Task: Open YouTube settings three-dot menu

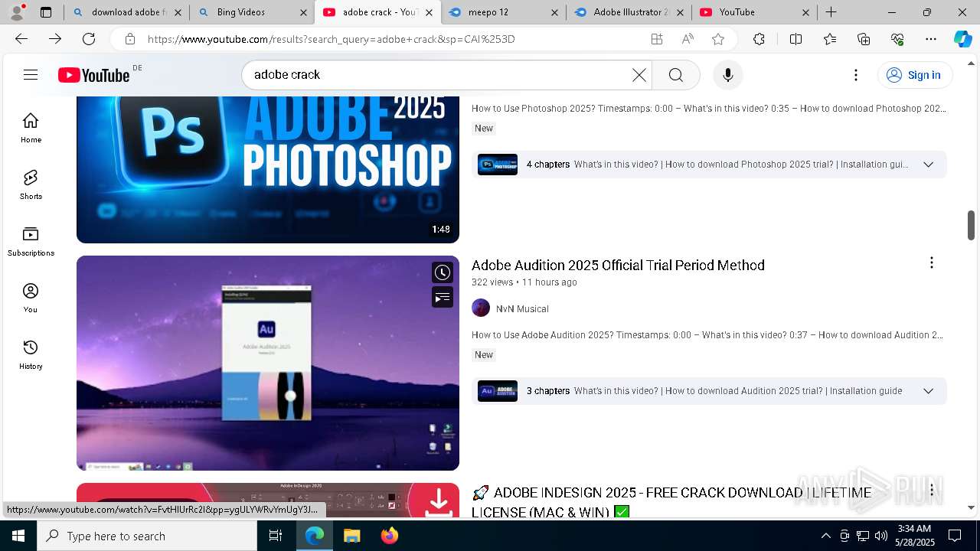Action: click(x=856, y=75)
